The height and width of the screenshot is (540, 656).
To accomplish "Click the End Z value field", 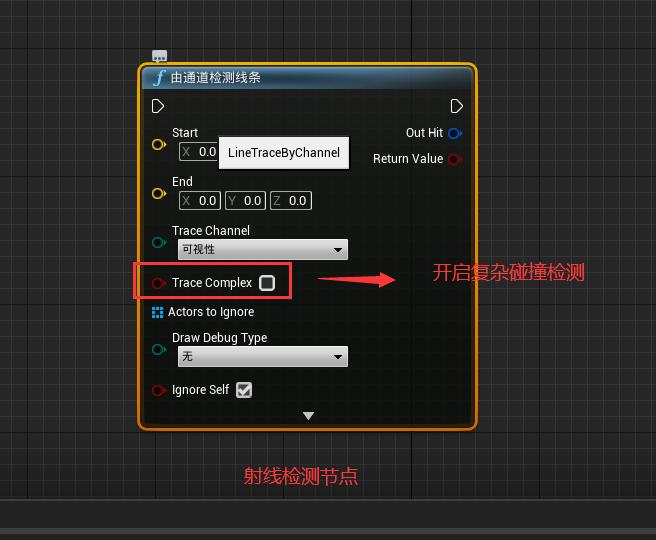I will (291, 201).
